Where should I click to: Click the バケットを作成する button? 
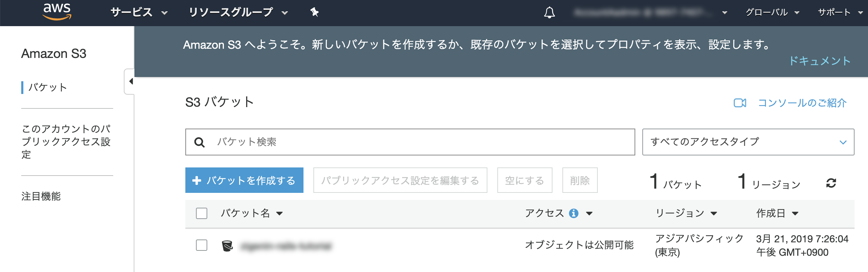pyautogui.click(x=244, y=180)
